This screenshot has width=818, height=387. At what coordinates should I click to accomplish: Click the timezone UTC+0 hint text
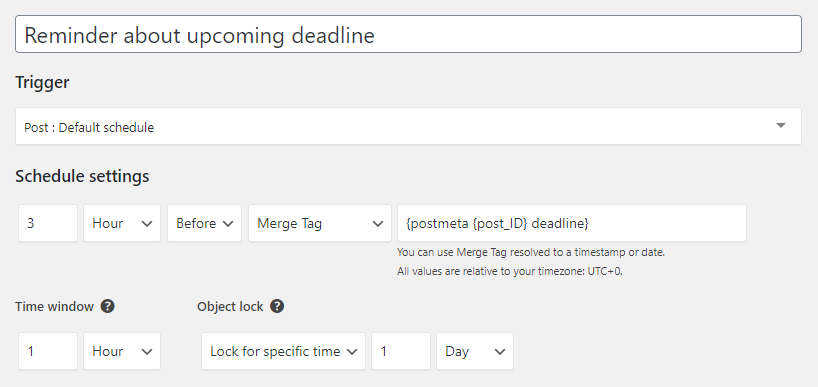(x=510, y=271)
